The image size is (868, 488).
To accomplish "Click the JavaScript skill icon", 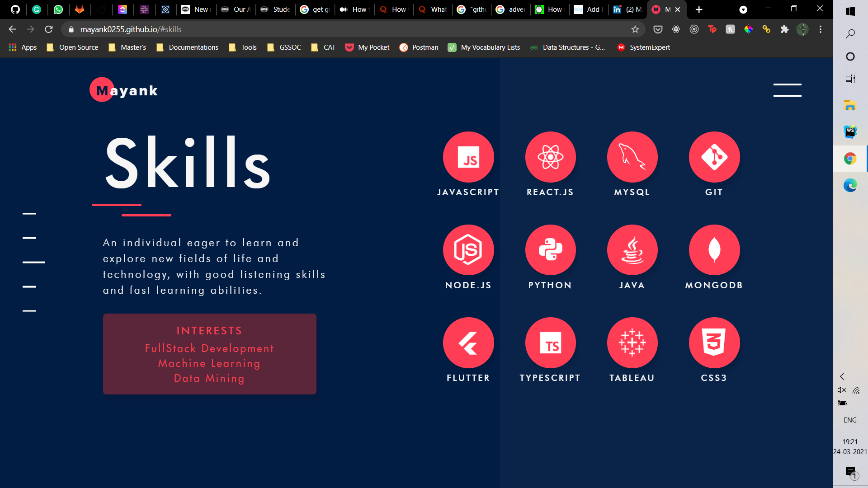I will [x=468, y=157].
